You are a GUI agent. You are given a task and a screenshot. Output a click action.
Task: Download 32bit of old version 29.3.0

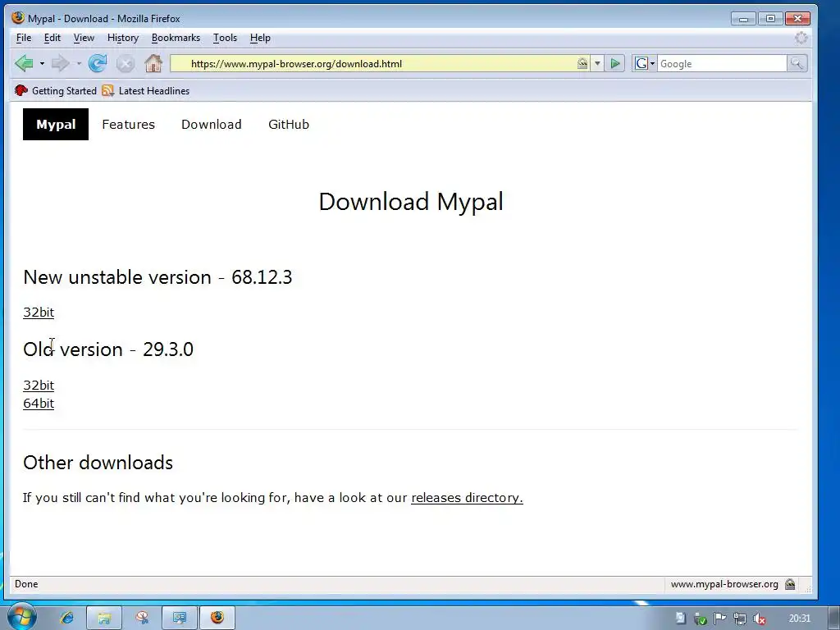[39, 386]
